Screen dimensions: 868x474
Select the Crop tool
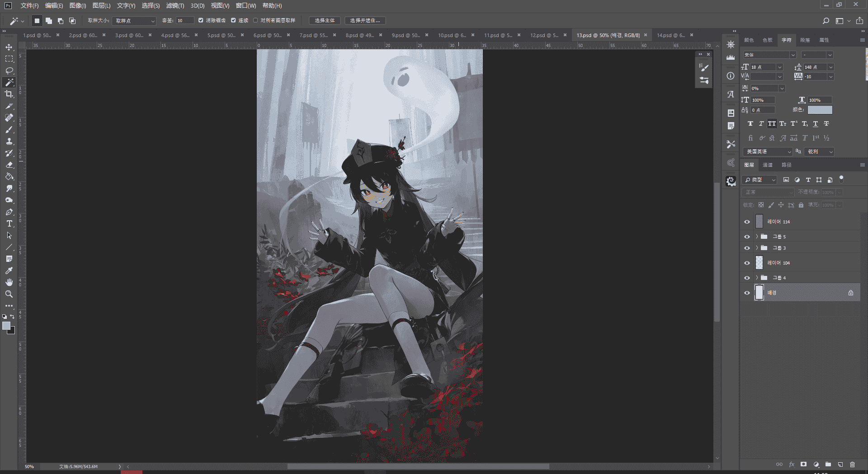[9, 94]
